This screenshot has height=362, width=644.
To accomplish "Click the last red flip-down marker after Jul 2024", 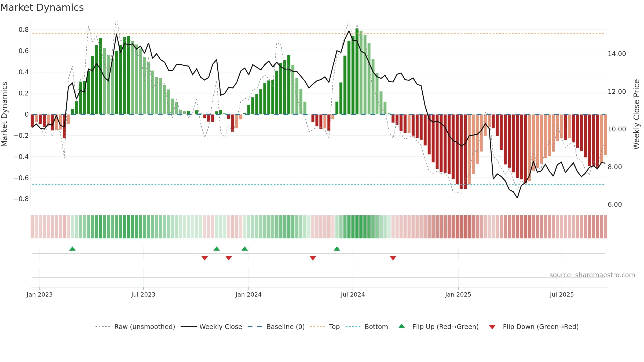I will 393,258.
